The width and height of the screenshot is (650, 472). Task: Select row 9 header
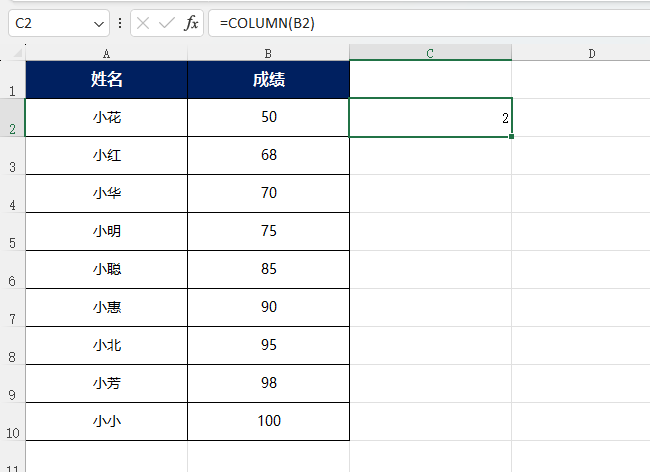click(12, 384)
